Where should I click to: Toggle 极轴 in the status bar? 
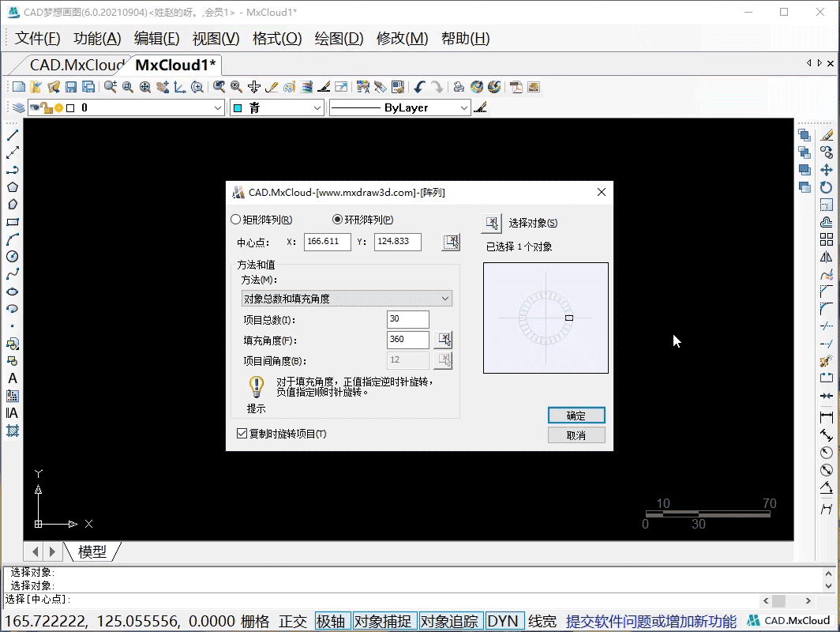point(331,621)
